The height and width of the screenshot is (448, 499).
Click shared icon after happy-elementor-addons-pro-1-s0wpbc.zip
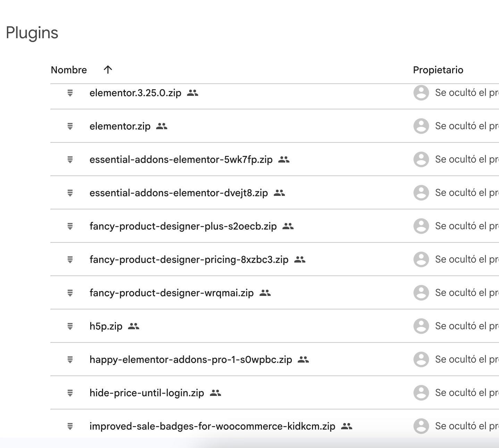pyautogui.click(x=303, y=360)
